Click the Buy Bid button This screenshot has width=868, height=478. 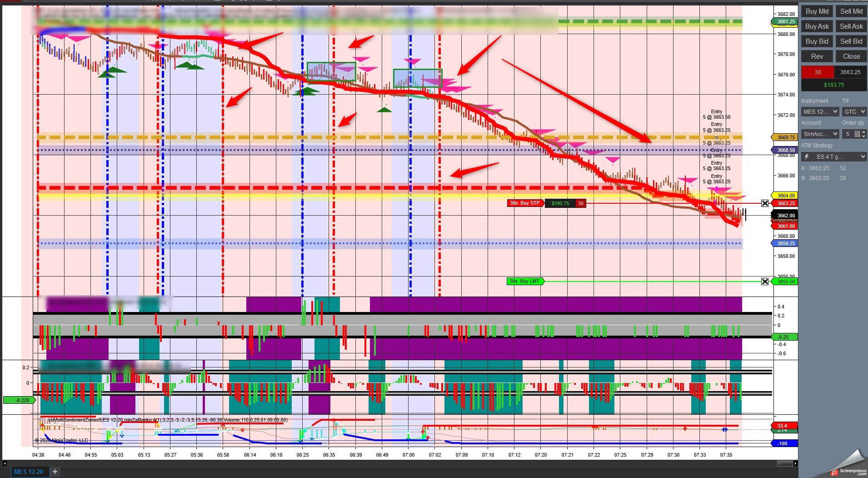tap(817, 41)
